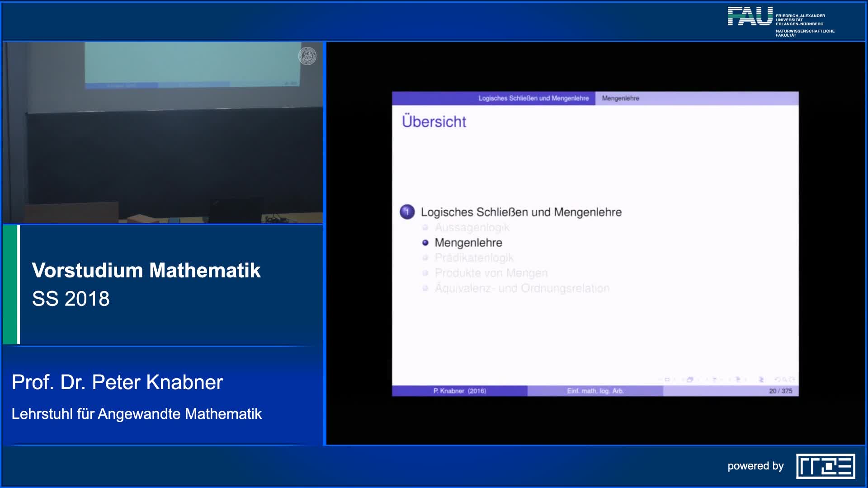
Task: Click the '20 / 375' page counter
Action: (x=780, y=391)
